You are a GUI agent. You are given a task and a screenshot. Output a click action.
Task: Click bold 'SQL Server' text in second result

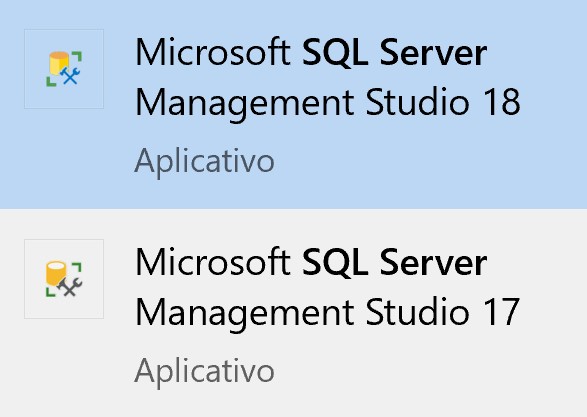pyautogui.click(x=395, y=263)
